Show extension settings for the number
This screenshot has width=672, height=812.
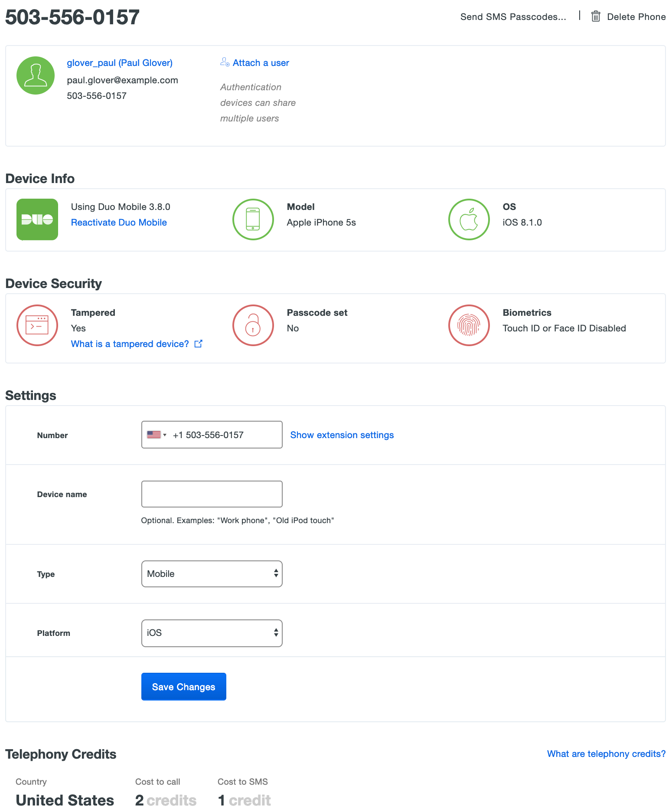pyautogui.click(x=342, y=435)
